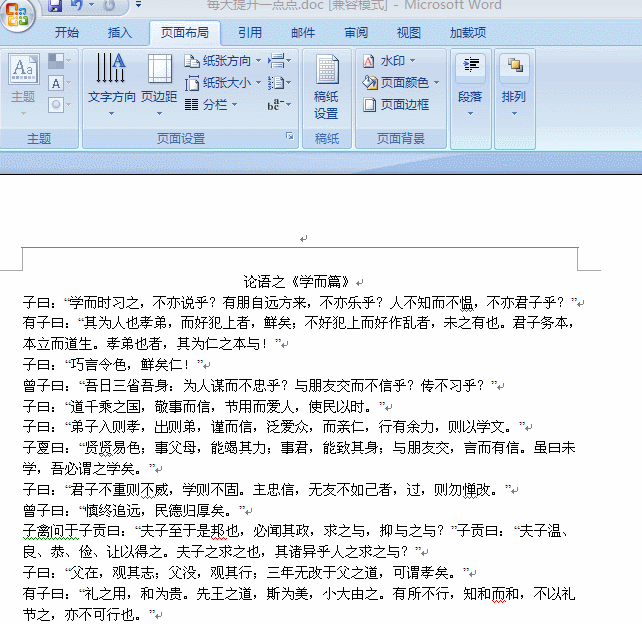
Task: Switch to the 插入 tab
Action: (120, 32)
